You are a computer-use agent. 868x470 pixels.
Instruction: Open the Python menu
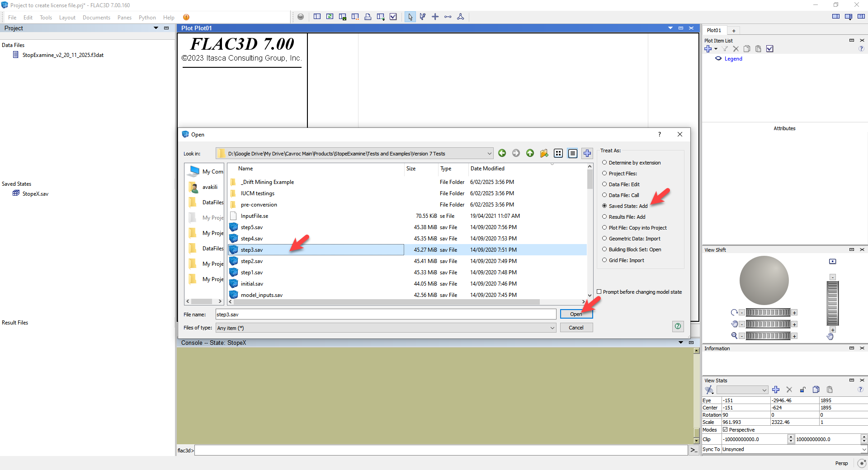(147, 18)
